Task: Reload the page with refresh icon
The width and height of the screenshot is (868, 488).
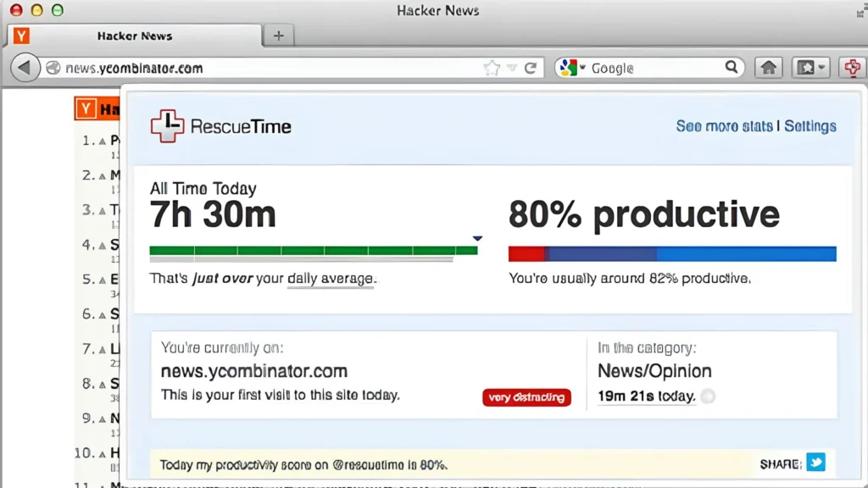Action: pos(531,68)
